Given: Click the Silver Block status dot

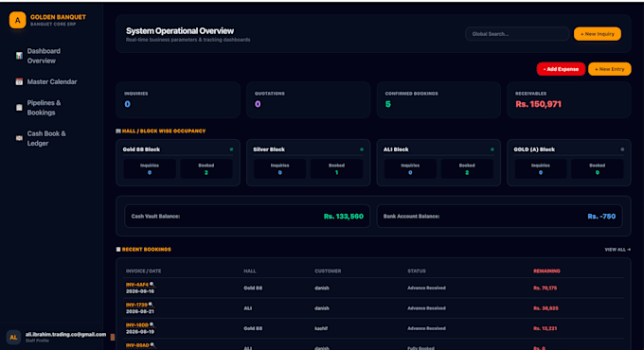Looking at the screenshot, I should pos(362,149).
